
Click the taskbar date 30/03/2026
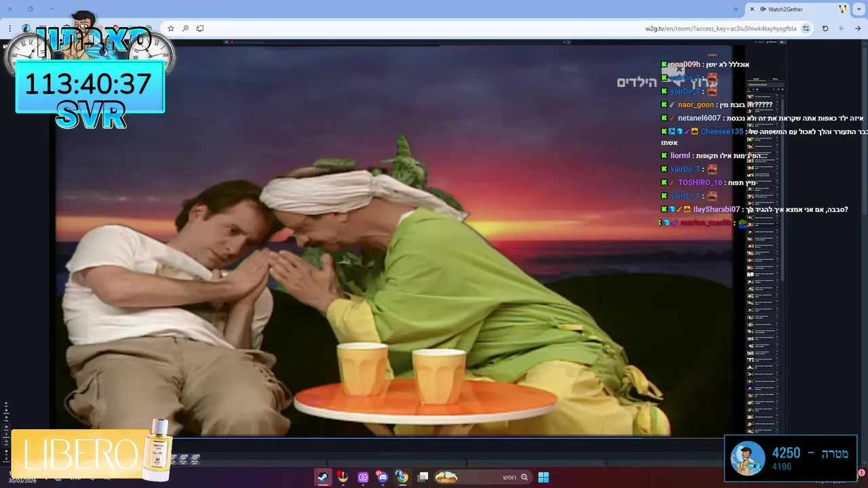point(21,481)
